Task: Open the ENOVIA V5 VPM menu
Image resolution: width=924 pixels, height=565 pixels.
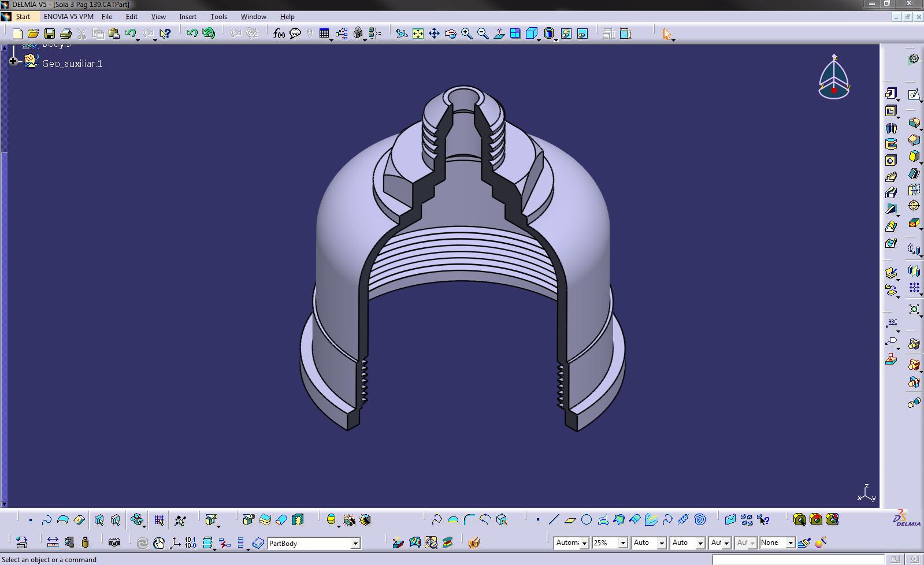Action: coord(68,17)
